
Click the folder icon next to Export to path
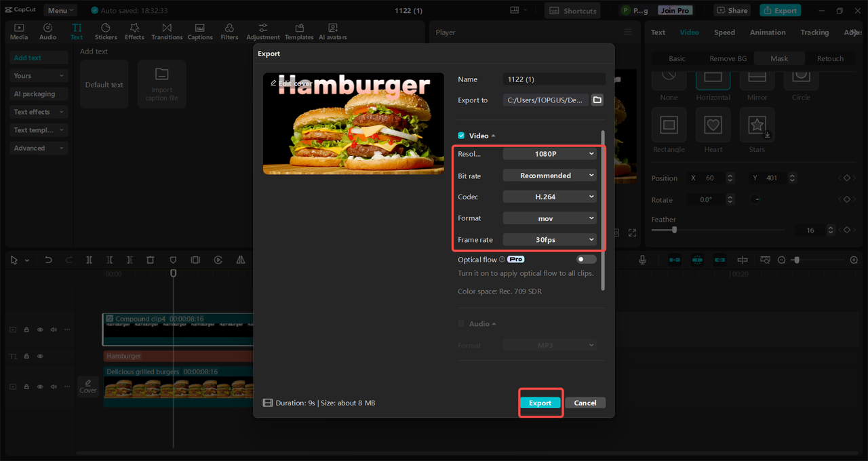click(597, 100)
